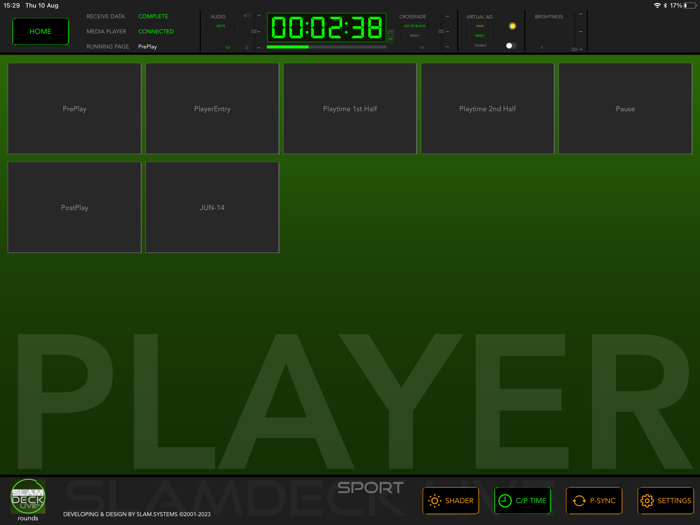Toggle the PT clock mode indicator
Viewport: 700px width, 525px height.
(391, 40)
